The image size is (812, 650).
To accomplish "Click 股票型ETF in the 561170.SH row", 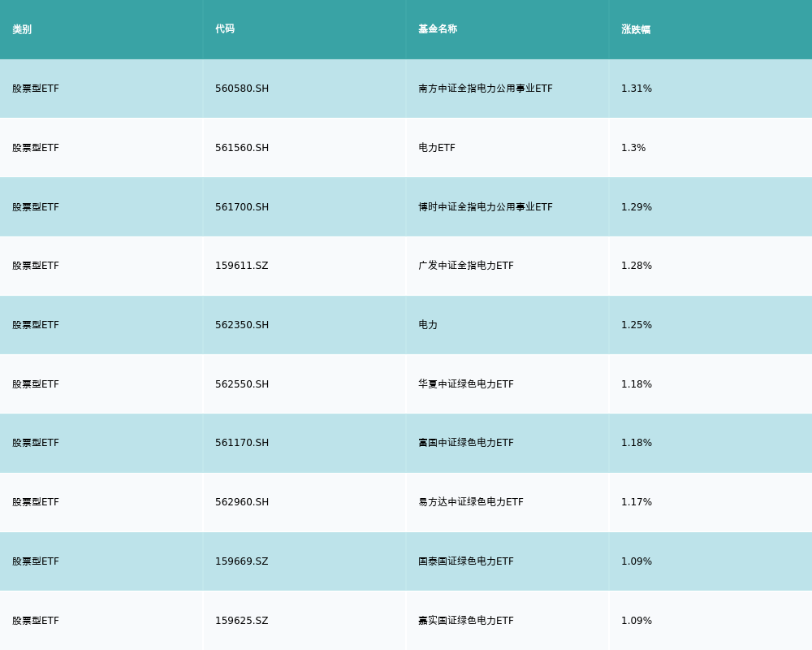I will (x=36, y=443).
